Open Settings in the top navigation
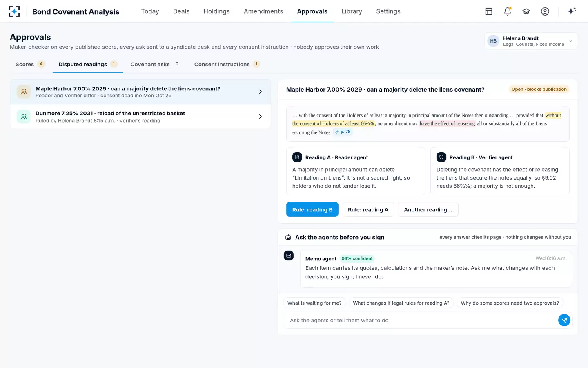 coord(388,11)
